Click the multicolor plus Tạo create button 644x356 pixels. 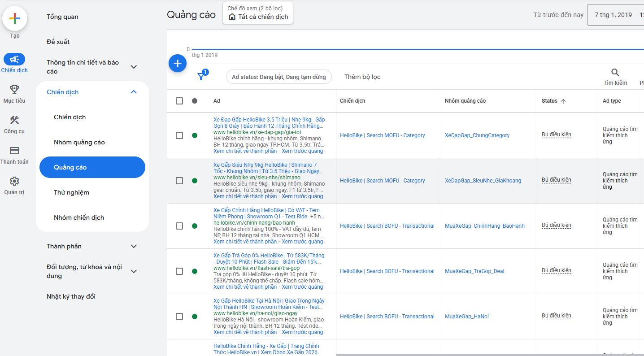(x=15, y=18)
